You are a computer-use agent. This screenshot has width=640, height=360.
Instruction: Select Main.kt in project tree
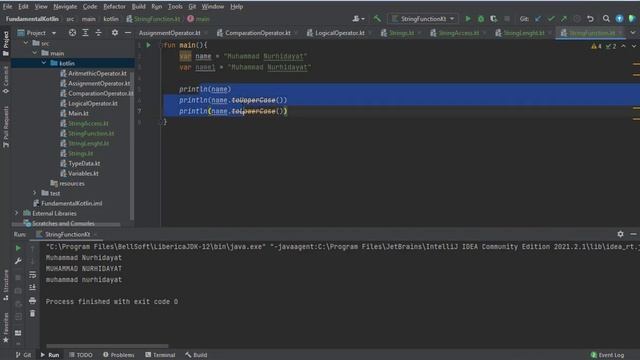tap(74, 113)
